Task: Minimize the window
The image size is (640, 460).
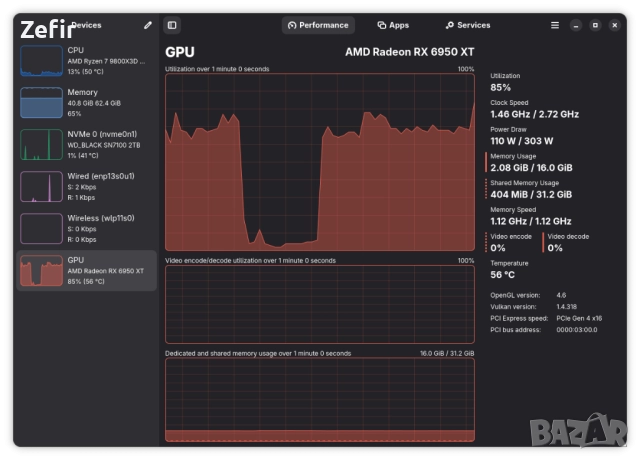Action: (x=576, y=25)
